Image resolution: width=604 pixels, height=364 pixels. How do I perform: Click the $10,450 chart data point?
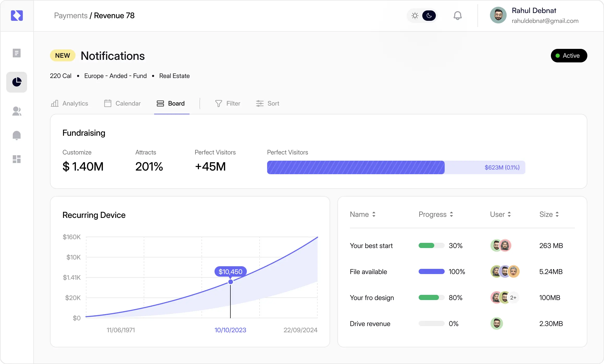click(230, 282)
